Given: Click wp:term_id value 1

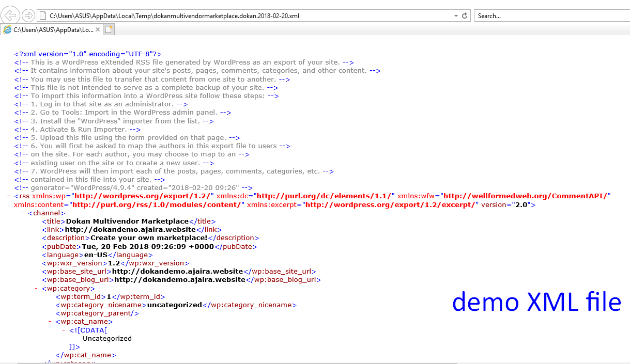Looking at the screenshot, I should coord(109,296).
